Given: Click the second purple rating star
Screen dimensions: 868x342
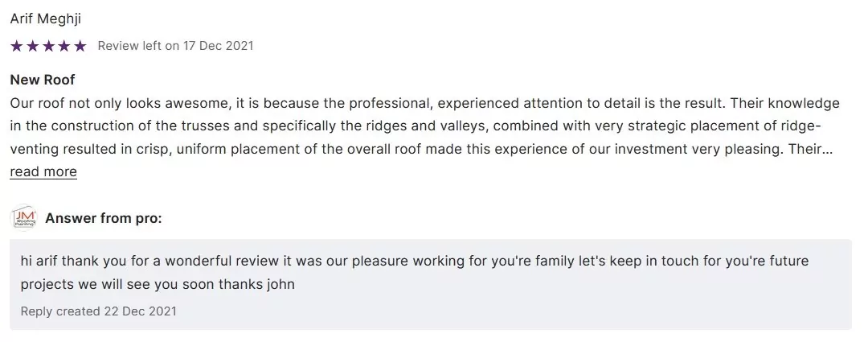Looking at the screenshot, I should [32, 46].
